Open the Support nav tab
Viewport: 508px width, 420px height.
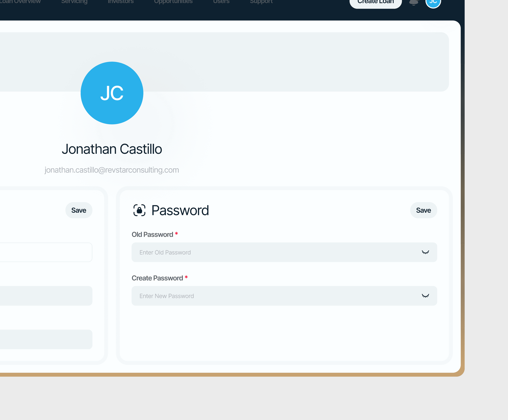pyautogui.click(x=261, y=2)
